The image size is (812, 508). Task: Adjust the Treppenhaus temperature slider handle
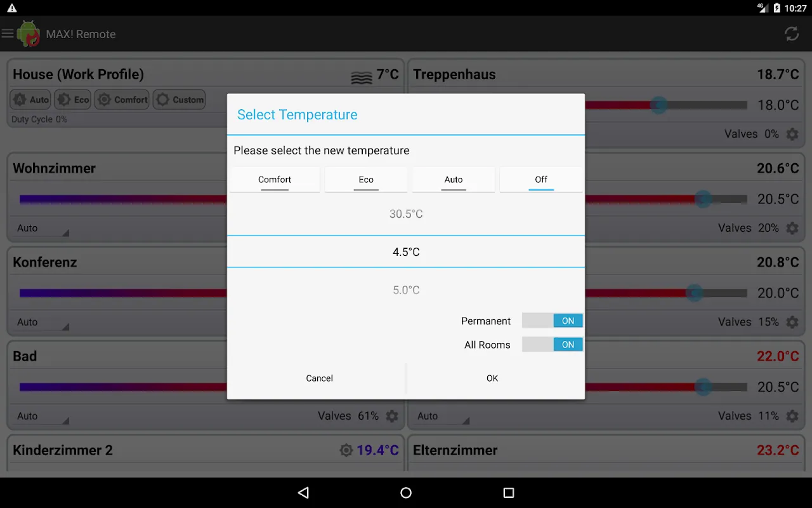[659, 105]
